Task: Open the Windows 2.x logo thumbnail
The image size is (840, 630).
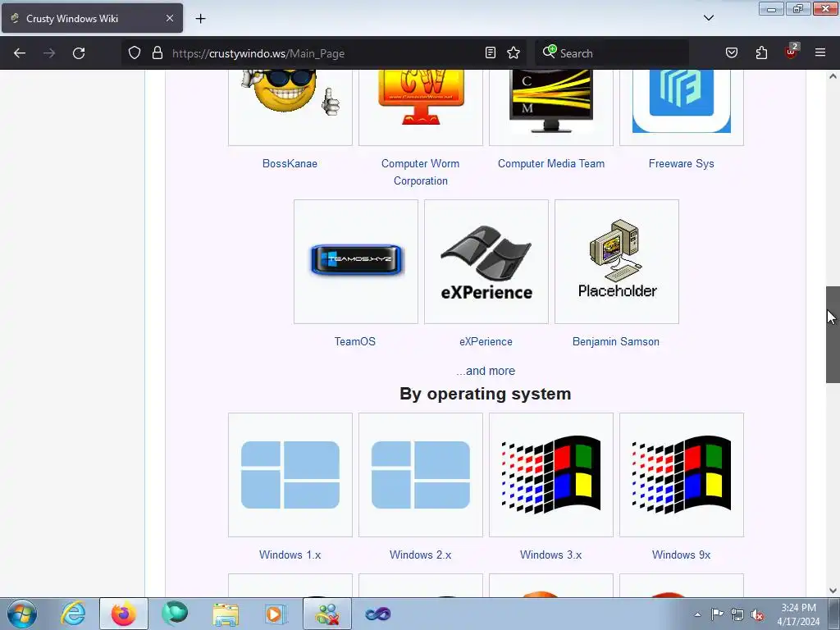Action: tap(421, 475)
